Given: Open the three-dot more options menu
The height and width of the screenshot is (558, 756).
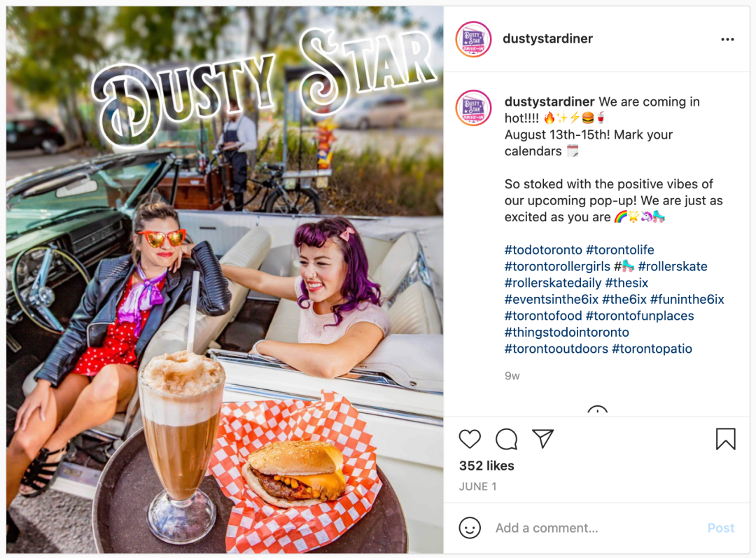Looking at the screenshot, I should [x=727, y=39].
